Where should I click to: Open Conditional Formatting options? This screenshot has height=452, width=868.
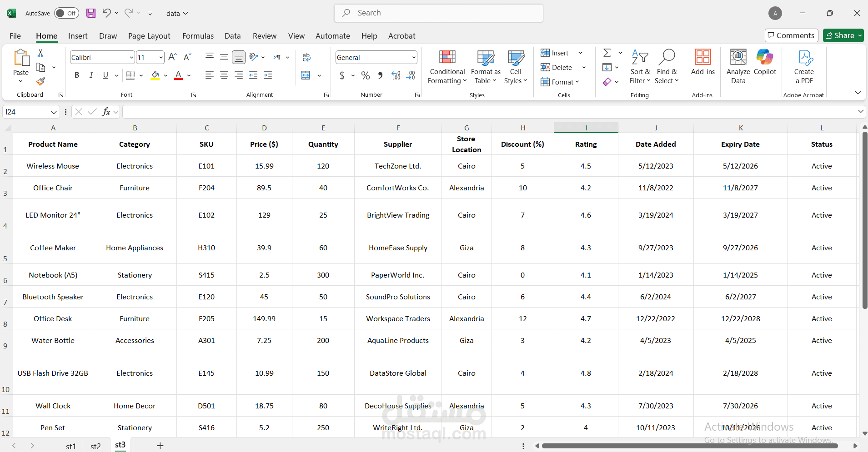(x=447, y=67)
